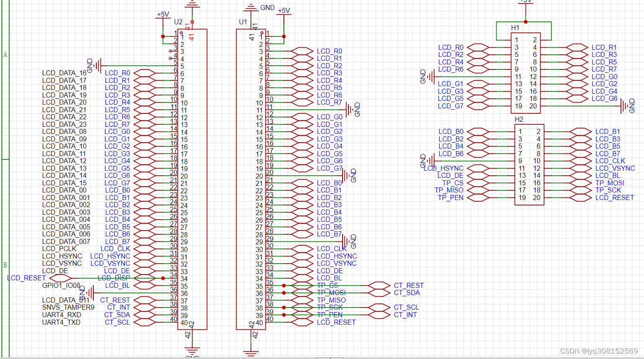Click the LCD_R0 net label on U1
Screen dimensions: 644x359
click(330, 51)
